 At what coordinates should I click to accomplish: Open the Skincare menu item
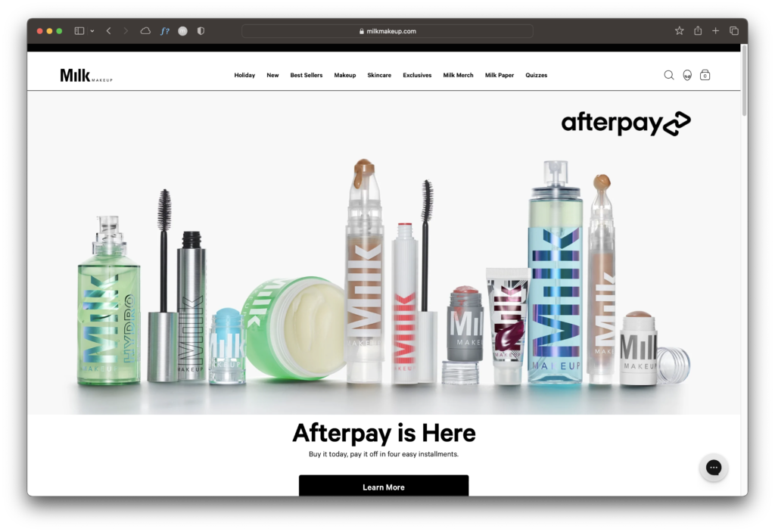[x=379, y=76]
